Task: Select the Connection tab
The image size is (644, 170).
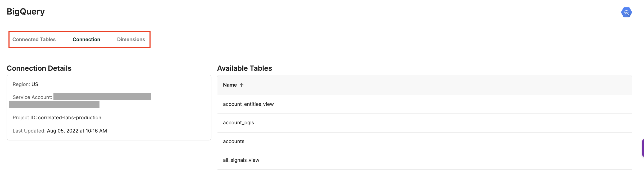Action: [86, 39]
